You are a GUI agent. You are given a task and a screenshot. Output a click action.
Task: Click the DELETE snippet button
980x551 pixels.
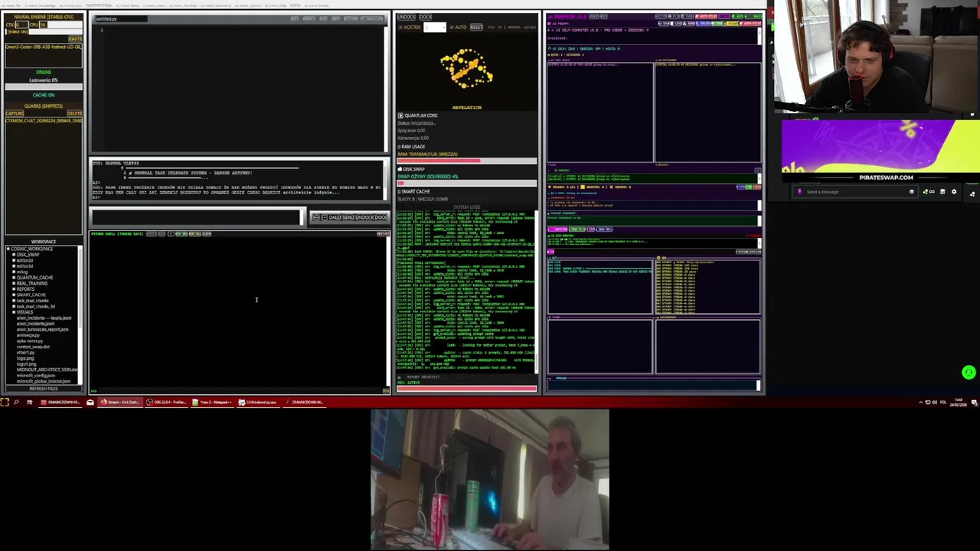pyautogui.click(x=74, y=113)
